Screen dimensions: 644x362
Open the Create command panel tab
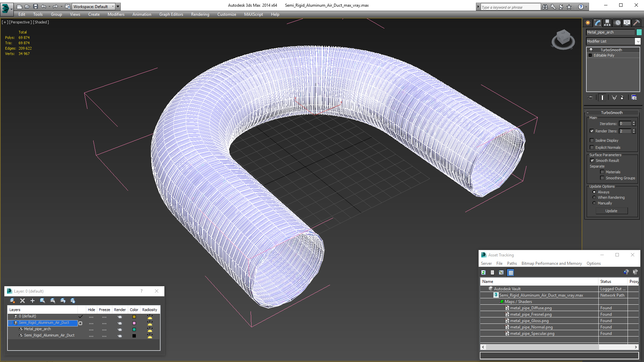click(x=588, y=23)
